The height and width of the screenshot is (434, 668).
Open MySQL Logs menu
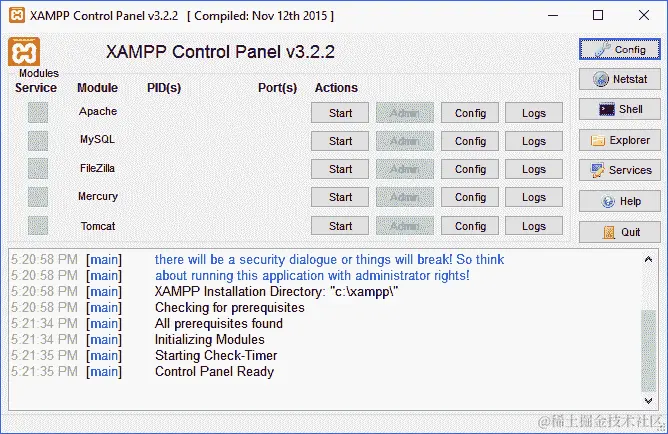pyautogui.click(x=534, y=141)
